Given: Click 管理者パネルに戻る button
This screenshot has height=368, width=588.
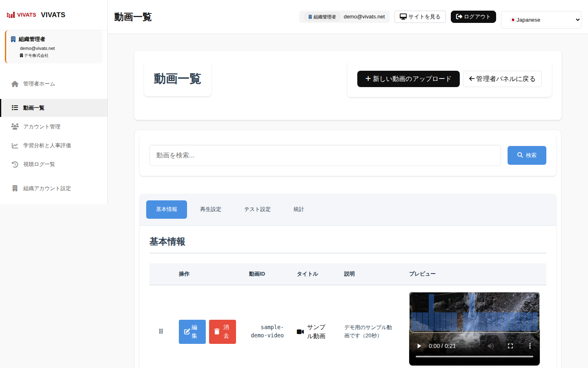Looking at the screenshot, I should (502, 79).
